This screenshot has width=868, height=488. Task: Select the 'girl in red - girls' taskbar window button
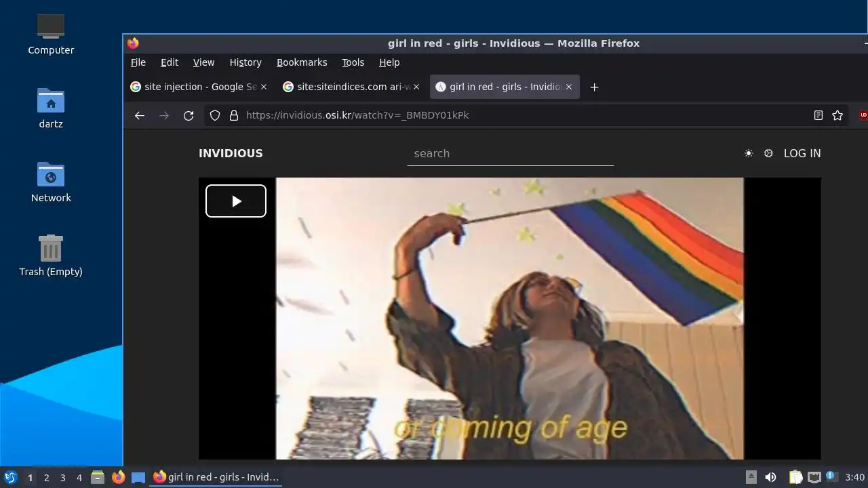[216, 477]
